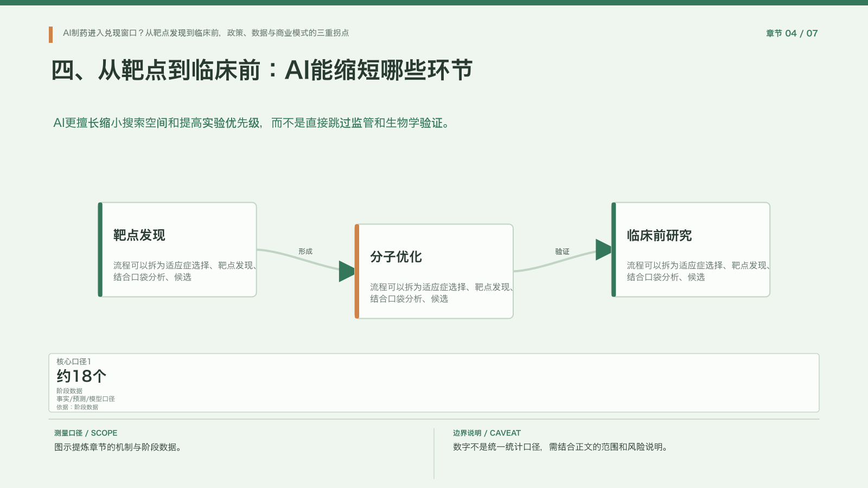Image resolution: width=868 pixels, height=488 pixels.
Task: Click the '测量口径 / SCOPE' heading
Action: click(x=86, y=433)
